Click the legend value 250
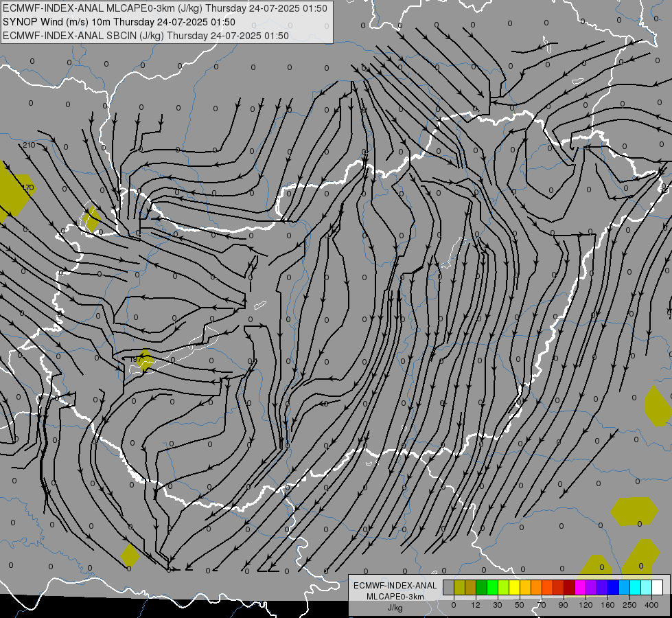 629,605
